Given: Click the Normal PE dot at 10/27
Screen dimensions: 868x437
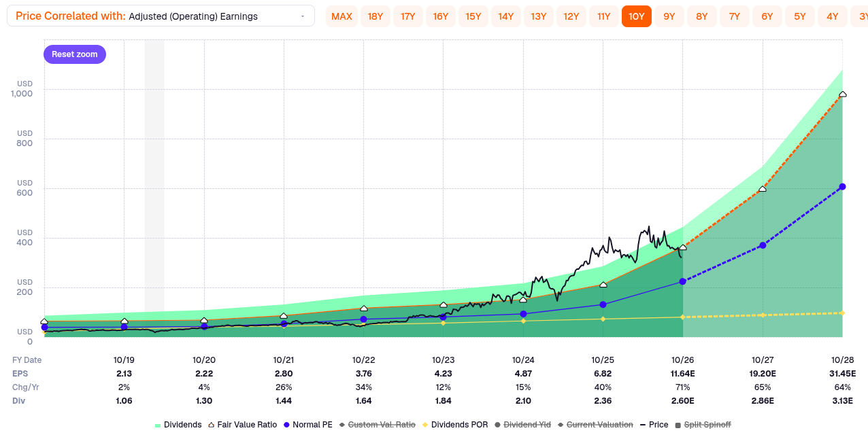Looking at the screenshot, I should (763, 245).
